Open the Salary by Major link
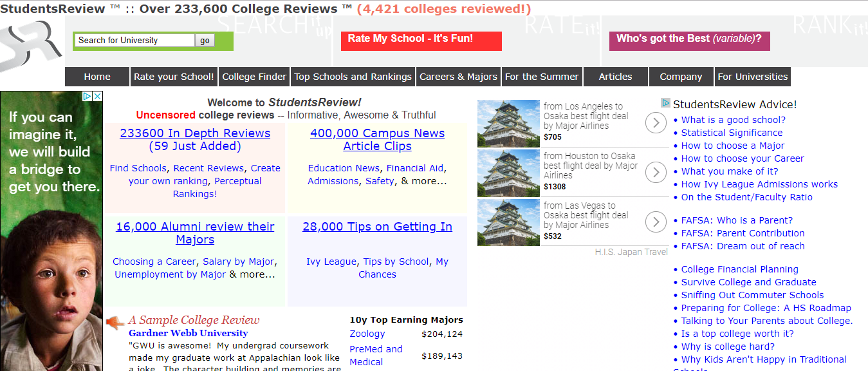Image resolution: width=868 pixels, height=371 pixels. [x=239, y=262]
